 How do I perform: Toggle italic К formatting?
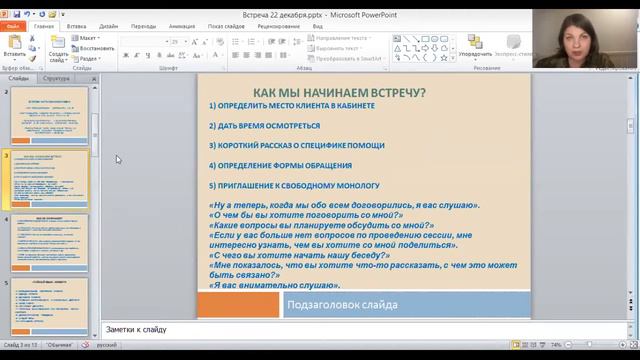coord(137,55)
